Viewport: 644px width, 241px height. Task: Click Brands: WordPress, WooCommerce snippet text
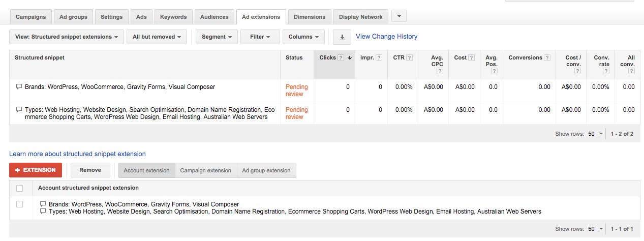[x=120, y=87]
